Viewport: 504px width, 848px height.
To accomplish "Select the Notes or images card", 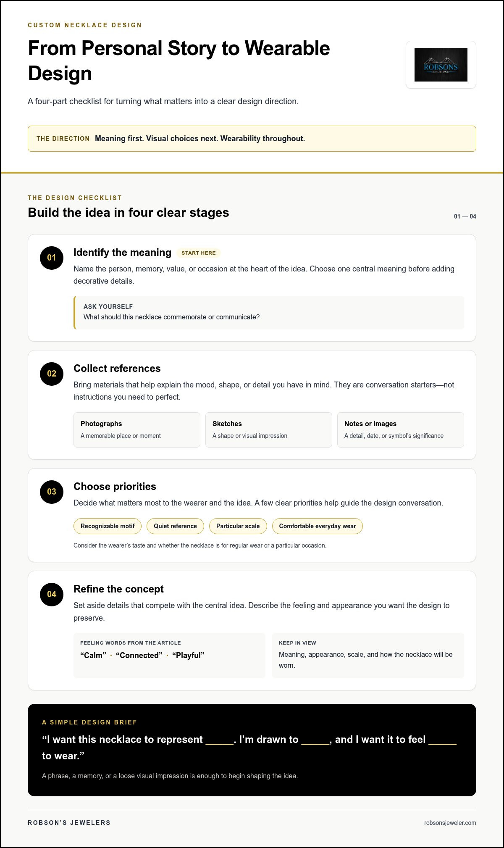I will point(401,430).
